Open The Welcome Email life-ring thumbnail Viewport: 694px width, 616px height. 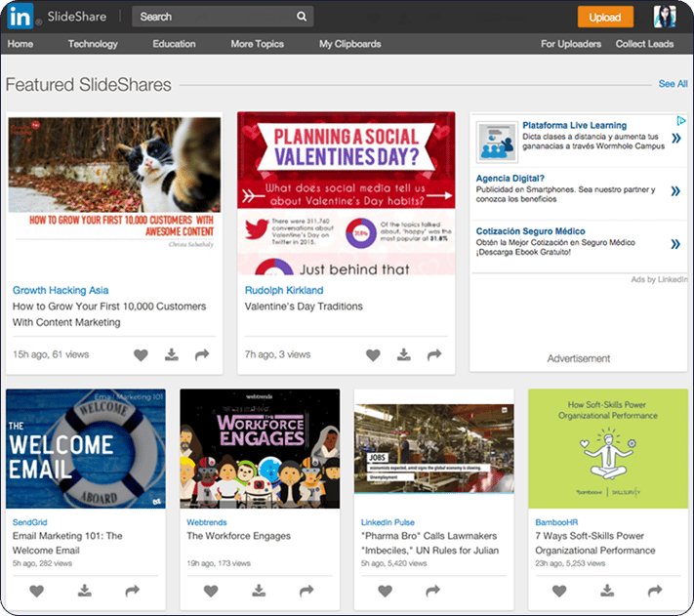coord(86,449)
